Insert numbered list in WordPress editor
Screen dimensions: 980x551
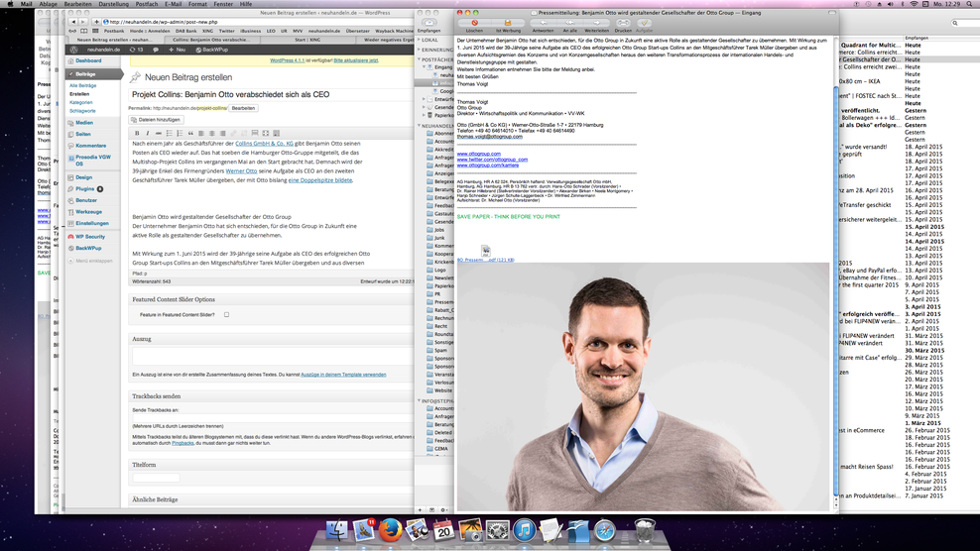point(180,133)
